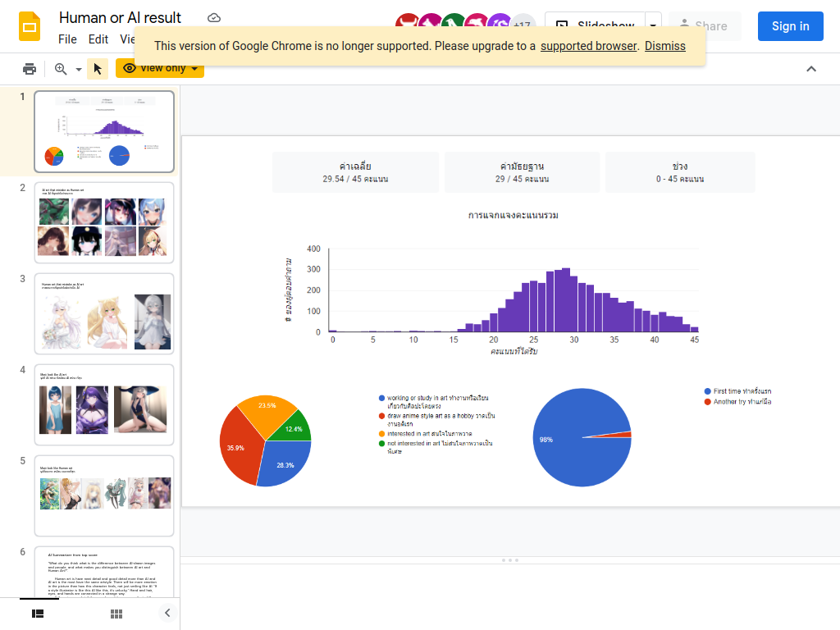Click the histogram x-axis label text

514,351
